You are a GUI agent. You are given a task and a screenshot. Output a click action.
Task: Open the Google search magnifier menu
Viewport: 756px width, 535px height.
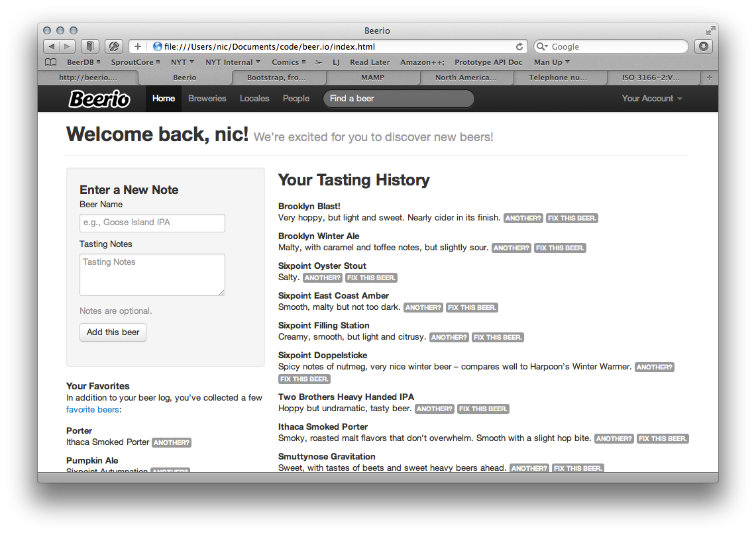coord(542,46)
